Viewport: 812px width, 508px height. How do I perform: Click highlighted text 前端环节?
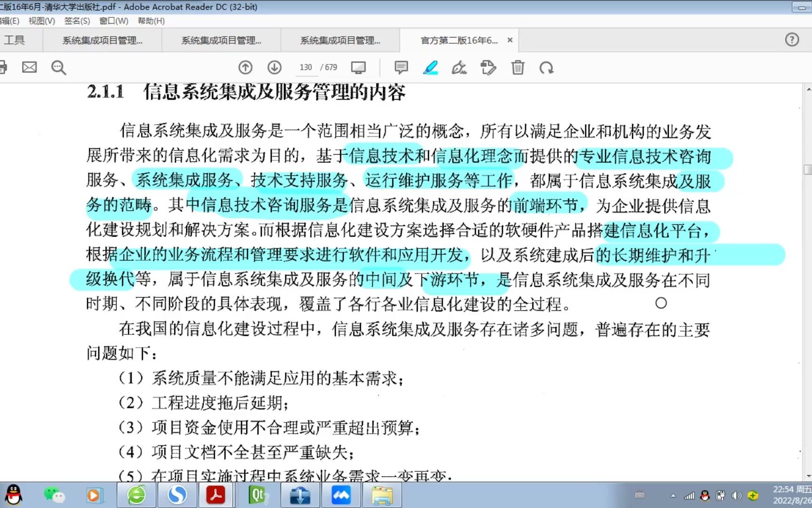click(545, 205)
